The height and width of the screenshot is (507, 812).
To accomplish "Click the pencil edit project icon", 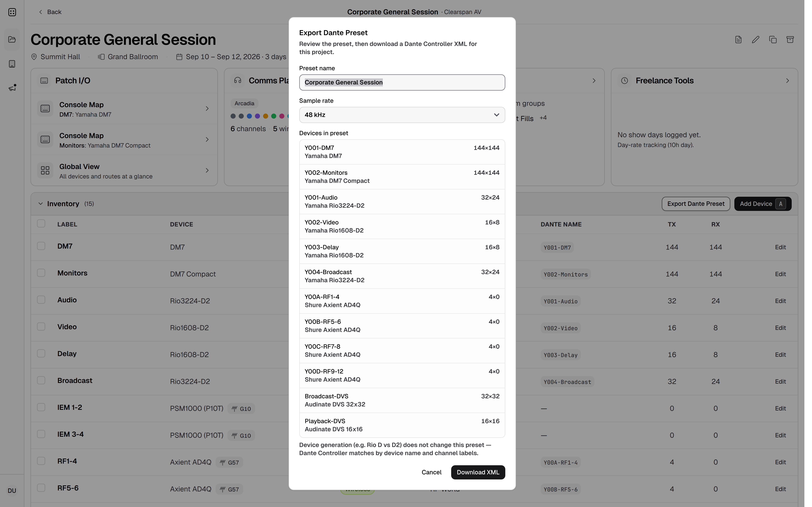I will tap(755, 40).
